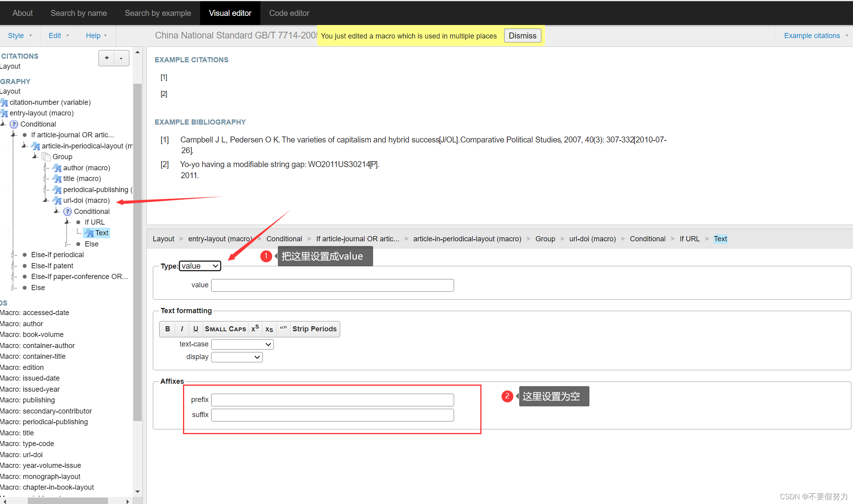Click the prefix input field

click(x=332, y=400)
